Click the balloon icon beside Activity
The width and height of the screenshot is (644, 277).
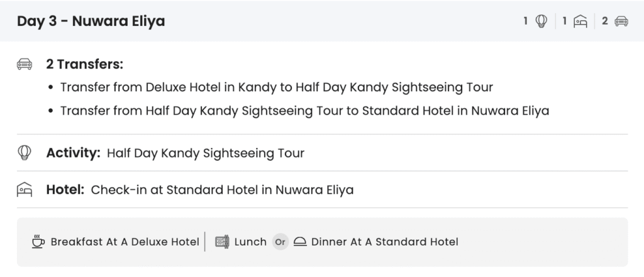tap(25, 152)
